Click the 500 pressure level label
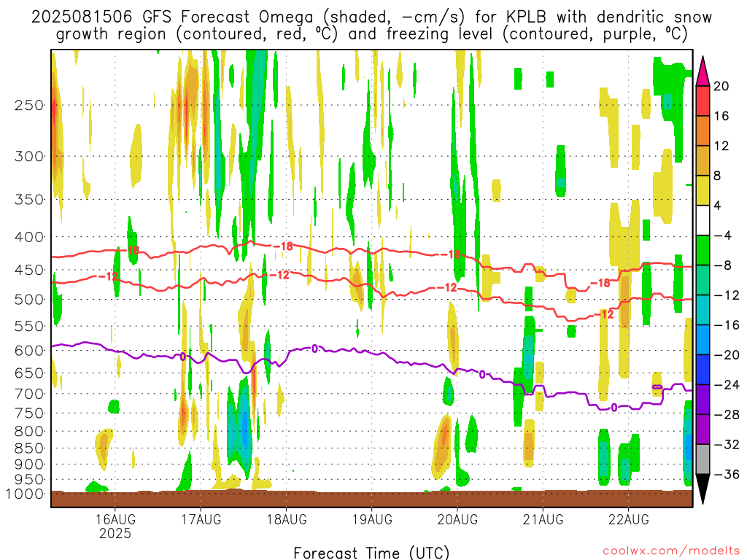The image size is (747, 560). pos(29,300)
